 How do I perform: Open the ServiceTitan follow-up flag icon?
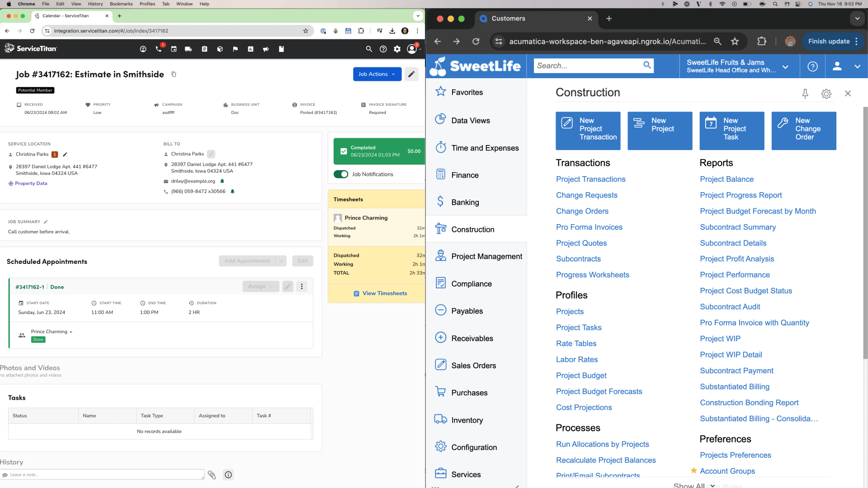pyautogui.click(x=235, y=49)
